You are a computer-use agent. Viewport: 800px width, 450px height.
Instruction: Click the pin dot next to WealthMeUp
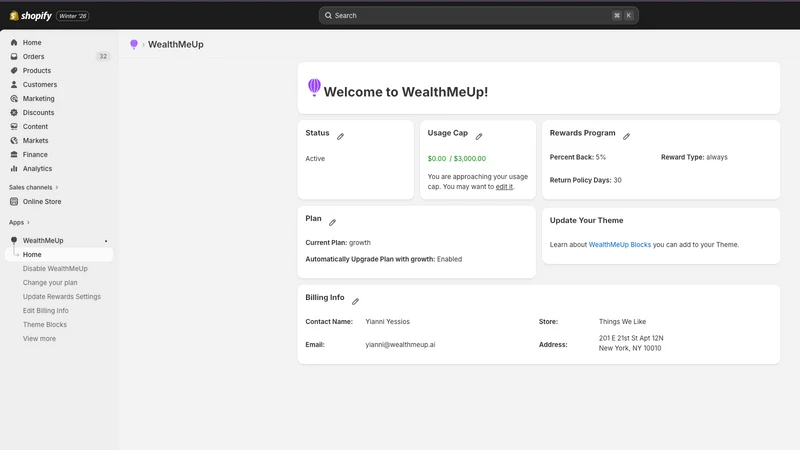click(106, 241)
